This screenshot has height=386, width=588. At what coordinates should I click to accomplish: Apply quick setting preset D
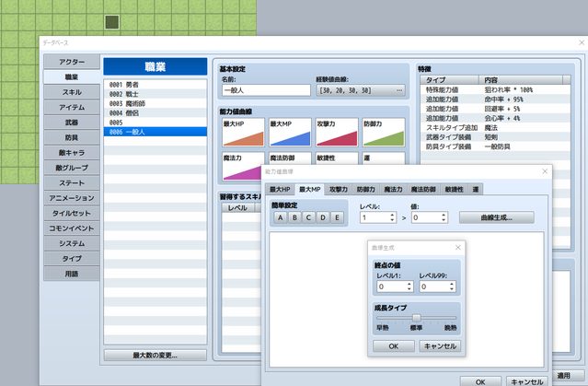(x=323, y=217)
